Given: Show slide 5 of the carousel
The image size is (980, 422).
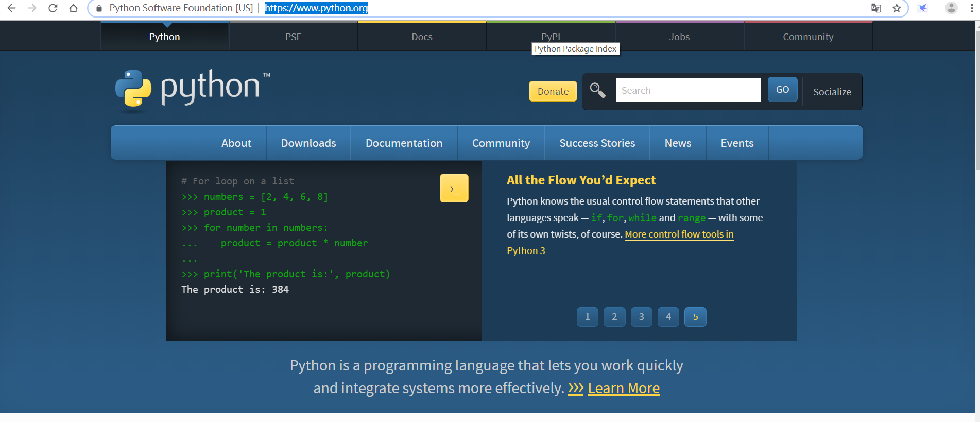Looking at the screenshot, I should click(695, 317).
